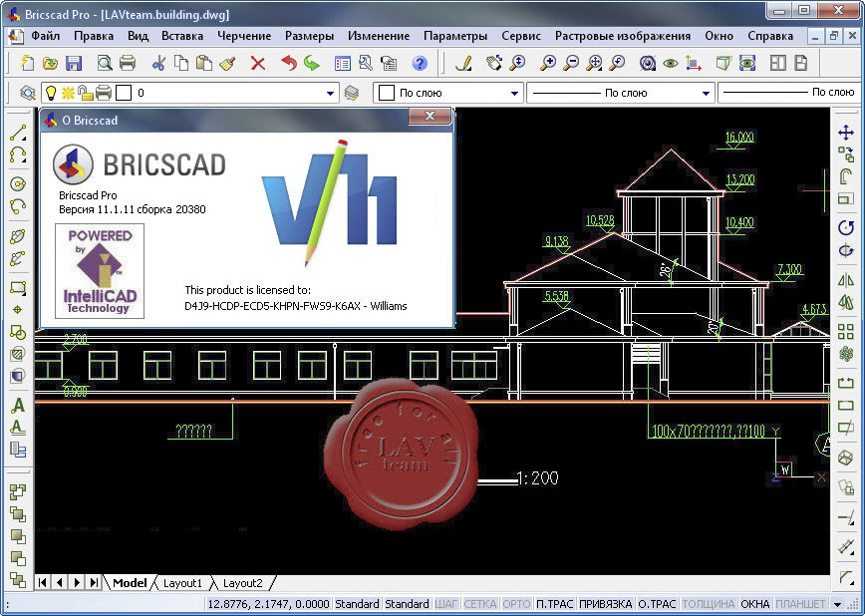The width and height of the screenshot is (865, 616).
Task: Close the 'О Bricscad' about dialog
Action: (x=430, y=116)
